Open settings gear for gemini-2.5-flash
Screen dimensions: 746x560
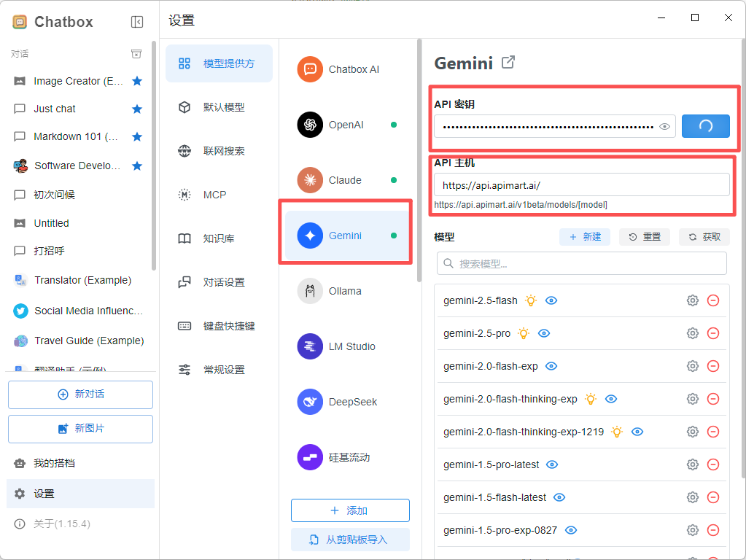[692, 300]
